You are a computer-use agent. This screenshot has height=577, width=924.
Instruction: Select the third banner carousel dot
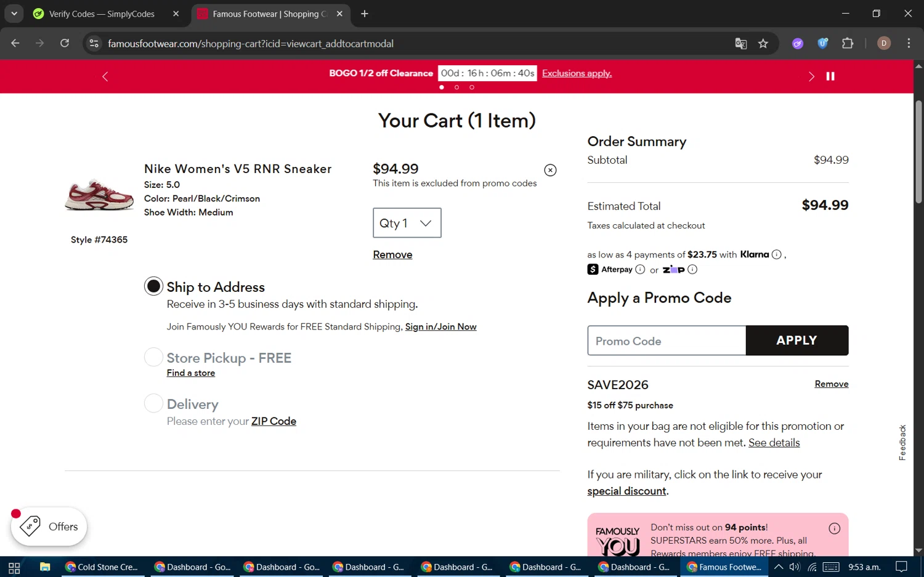472,87
